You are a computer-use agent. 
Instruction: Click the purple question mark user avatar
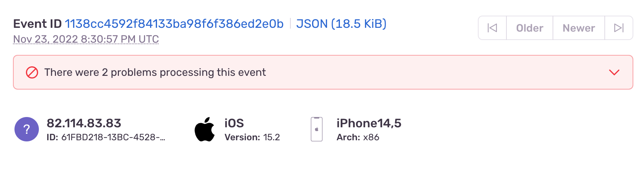[27, 129]
